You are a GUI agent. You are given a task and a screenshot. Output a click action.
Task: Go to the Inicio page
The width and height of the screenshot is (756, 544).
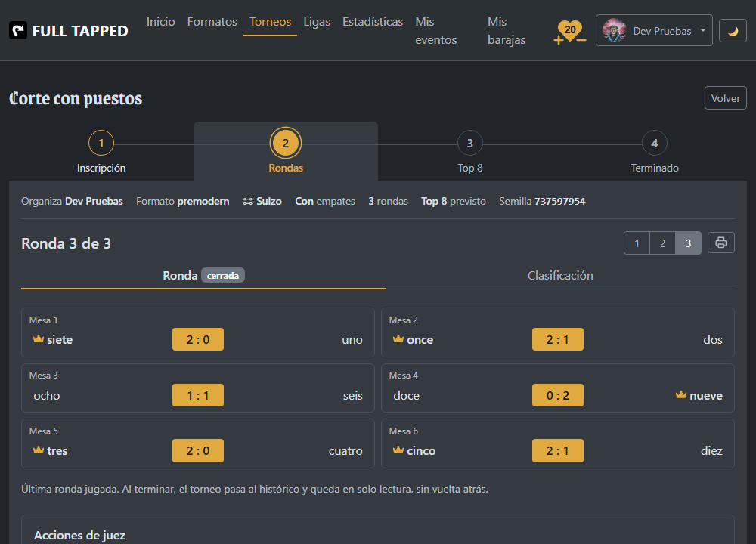pyautogui.click(x=160, y=22)
